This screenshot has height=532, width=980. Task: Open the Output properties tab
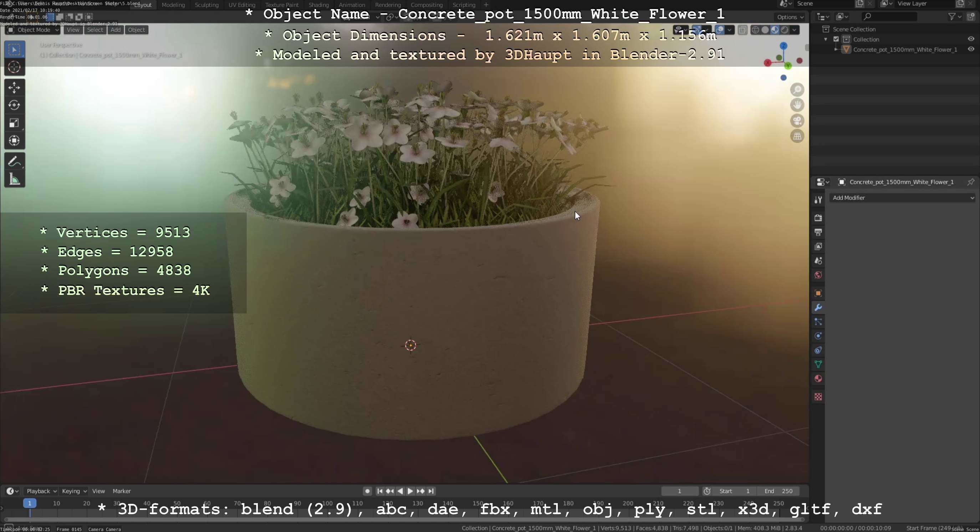pyautogui.click(x=818, y=232)
